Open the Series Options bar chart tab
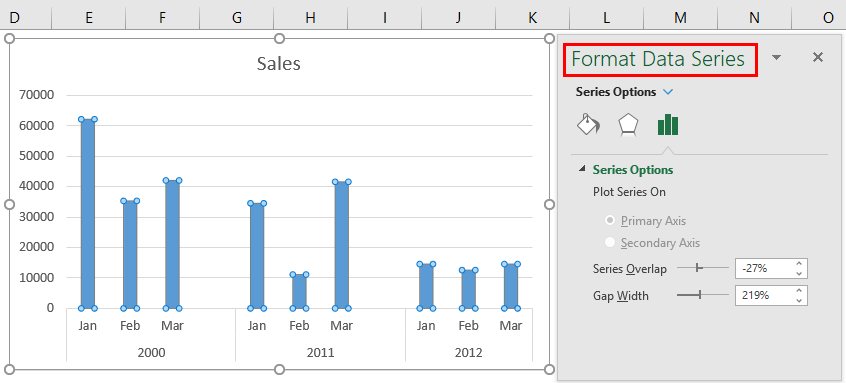Image resolution: width=846 pixels, height=383 pixels. [668, 125]
